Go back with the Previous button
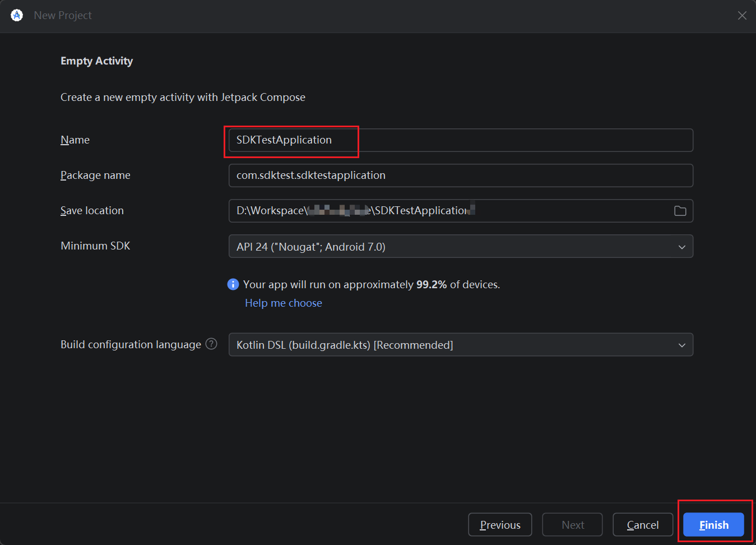The width and height of the screenshot is (756, 545). click(x=500, y=525)
